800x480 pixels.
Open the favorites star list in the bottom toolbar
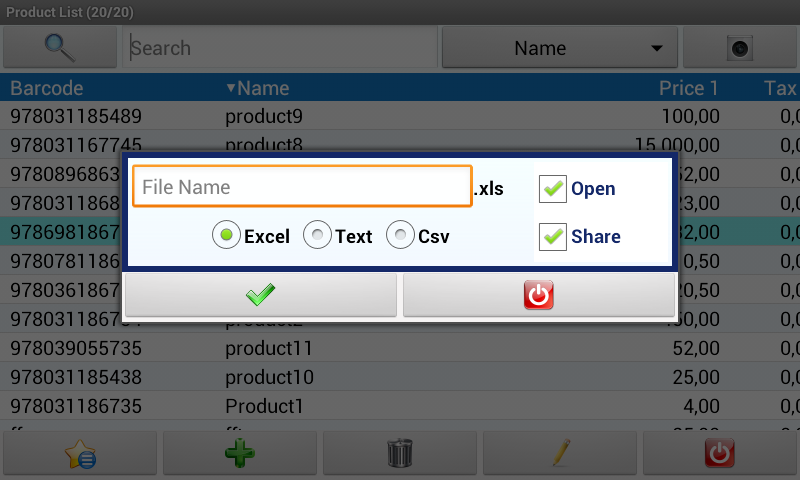coord(80,453)
